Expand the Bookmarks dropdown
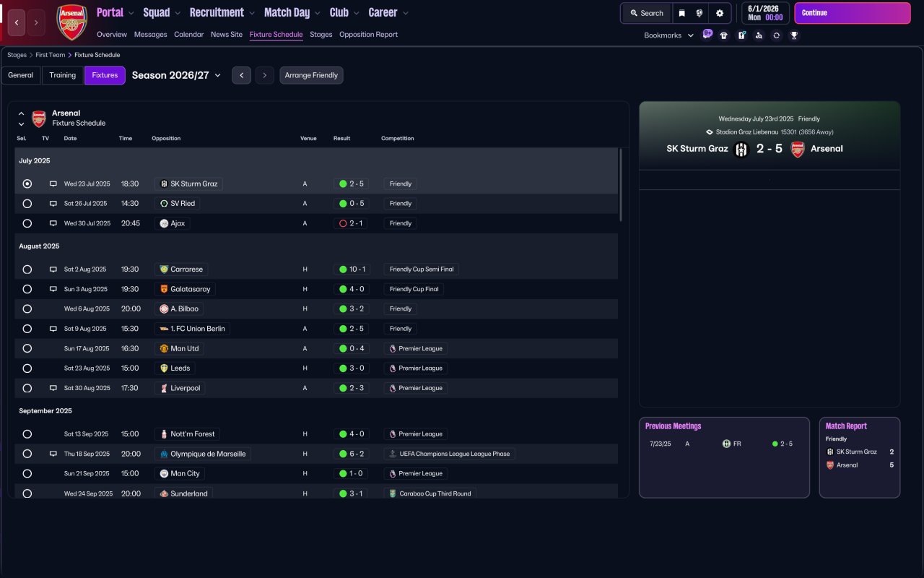 [x=668, y=35]
